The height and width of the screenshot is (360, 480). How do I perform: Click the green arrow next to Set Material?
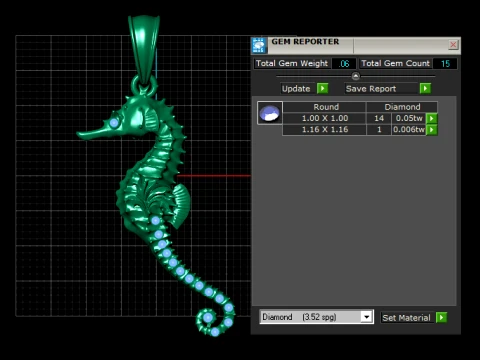[441, 317]
